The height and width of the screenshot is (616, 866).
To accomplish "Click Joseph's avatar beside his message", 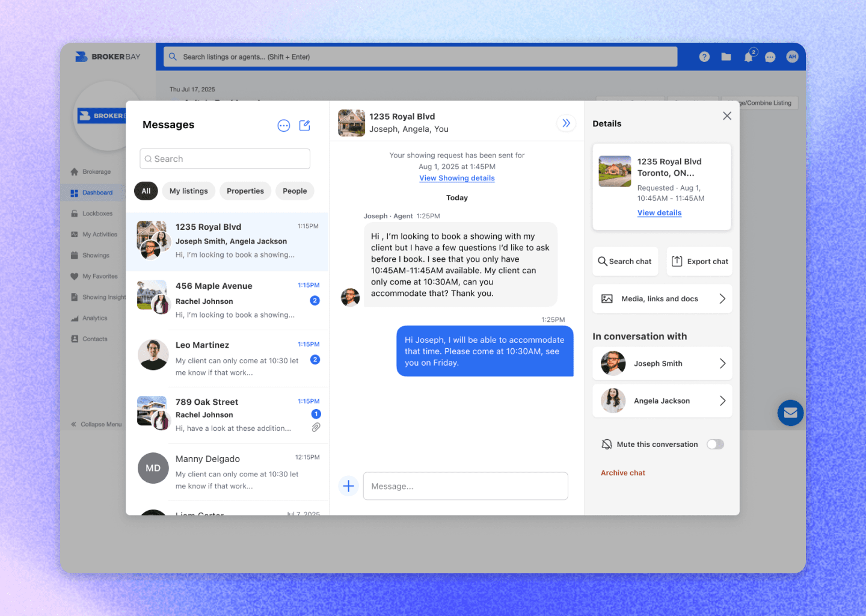I will tap(350, 297).
